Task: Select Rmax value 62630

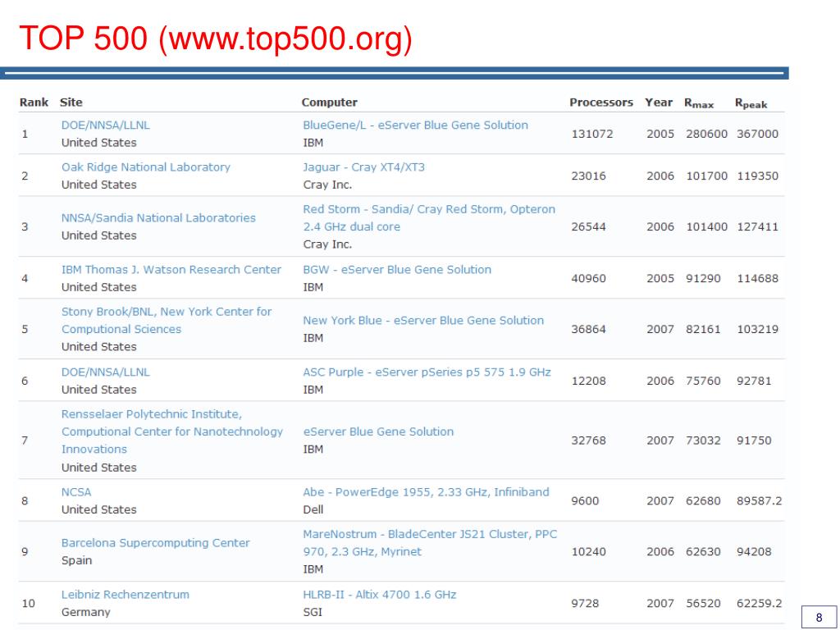Action: (703, 552)
